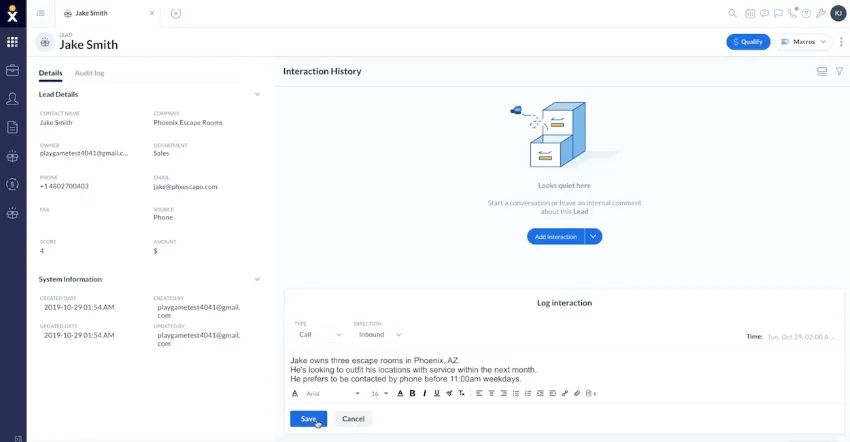Open the Macros dropdown
This screenshot has width=850, height=442.
(x=804, y=42)
